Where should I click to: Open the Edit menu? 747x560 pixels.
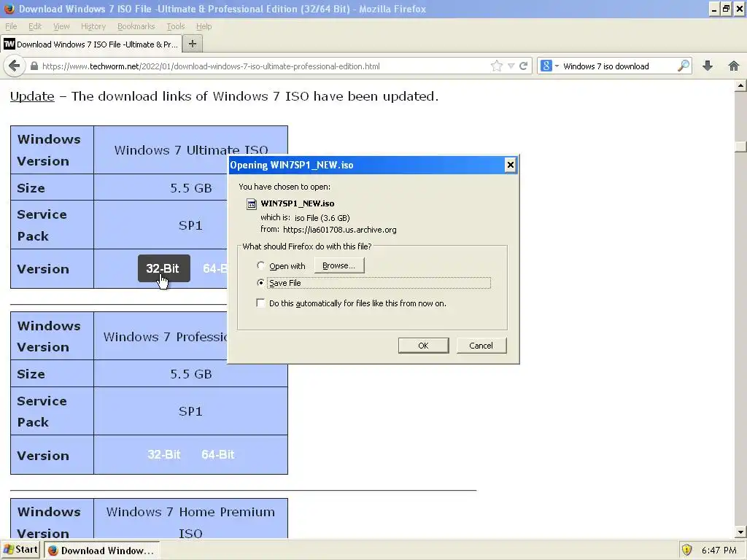35,26
